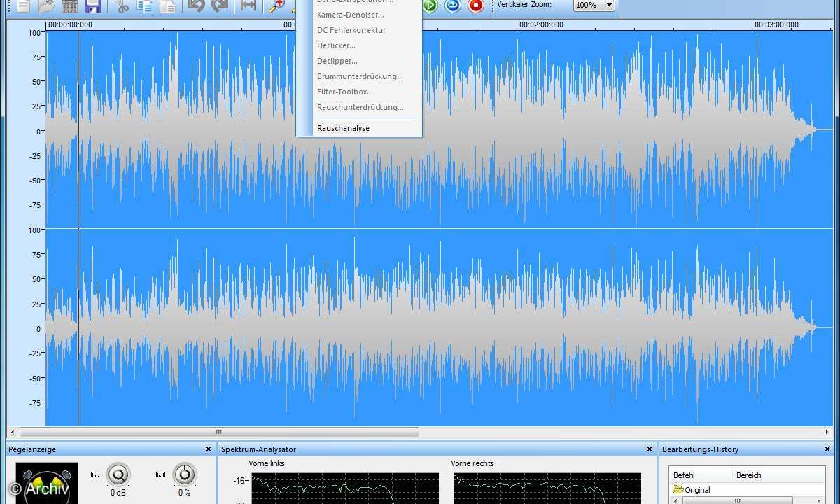Zoom in with the magnifier plus icon

tap(277, 6)
